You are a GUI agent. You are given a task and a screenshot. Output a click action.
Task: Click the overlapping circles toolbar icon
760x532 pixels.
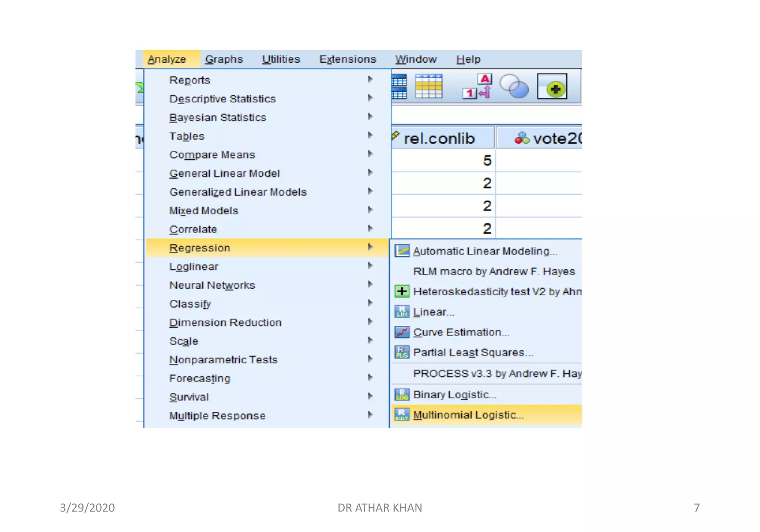pyautogui.click(x=514, y=86)
